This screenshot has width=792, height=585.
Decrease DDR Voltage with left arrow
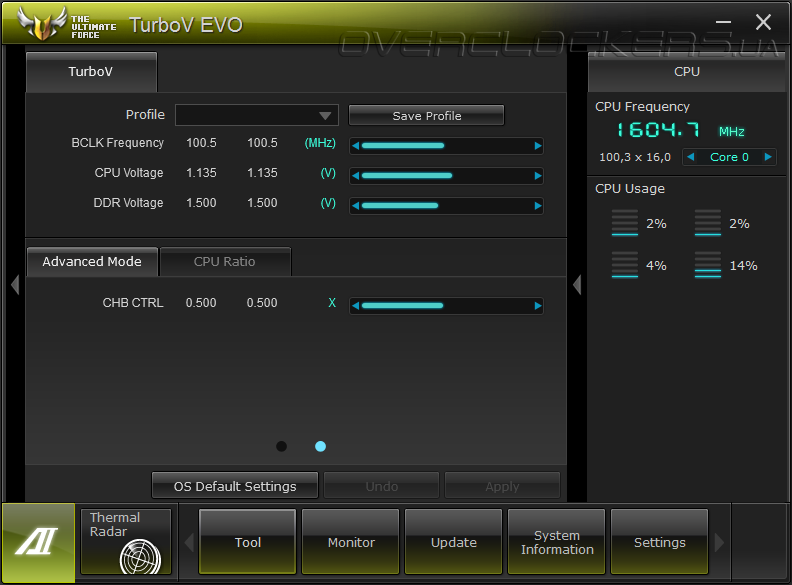coord(356,206)
